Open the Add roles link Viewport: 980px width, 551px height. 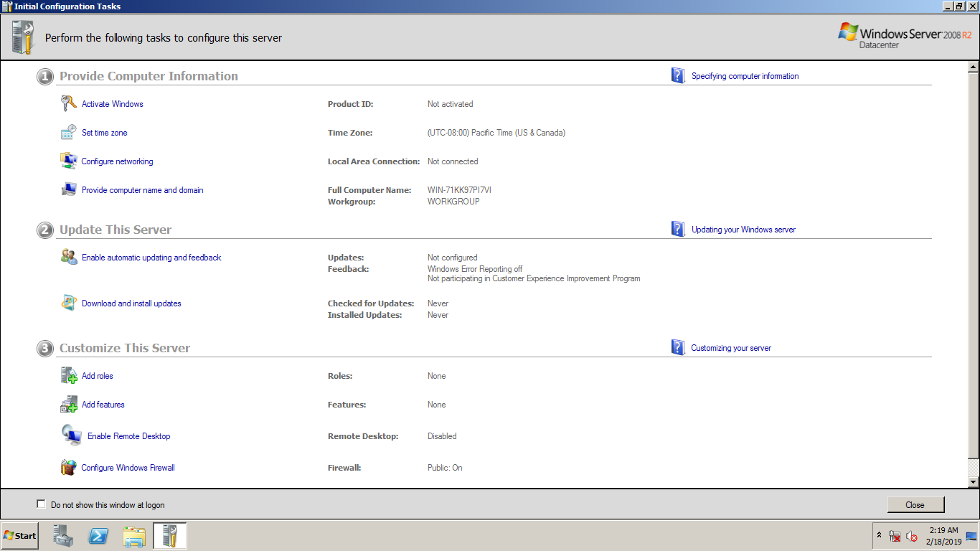[x=98, y=376]
